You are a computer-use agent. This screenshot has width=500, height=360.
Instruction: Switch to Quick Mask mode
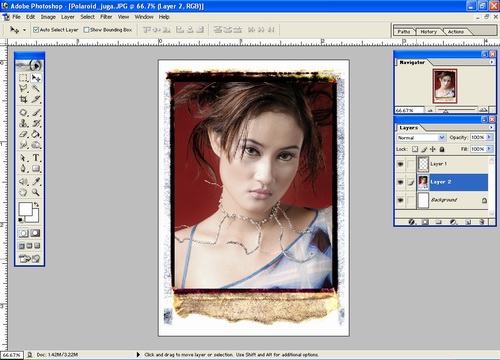(35, 233)
